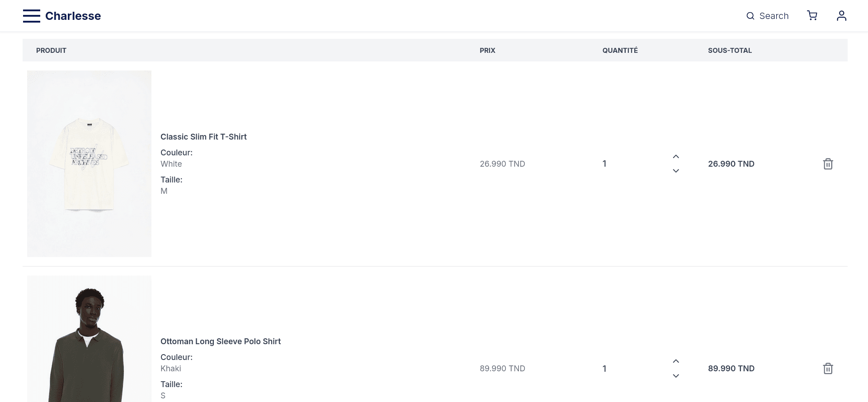Click the Khaki colour value
This screenshot has width=868, height=402.
click(170, 369)
